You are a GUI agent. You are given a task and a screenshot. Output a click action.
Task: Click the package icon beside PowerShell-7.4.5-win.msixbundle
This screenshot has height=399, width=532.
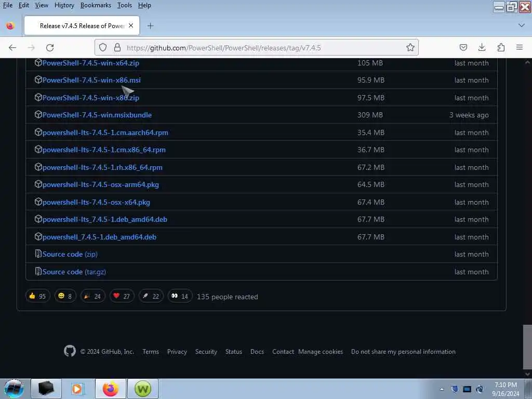(x=38, y=114)
